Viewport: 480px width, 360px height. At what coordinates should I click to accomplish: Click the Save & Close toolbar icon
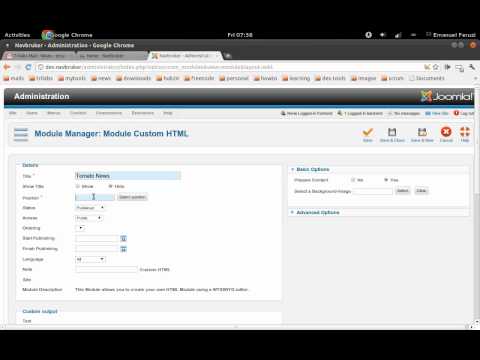(392, 132)
